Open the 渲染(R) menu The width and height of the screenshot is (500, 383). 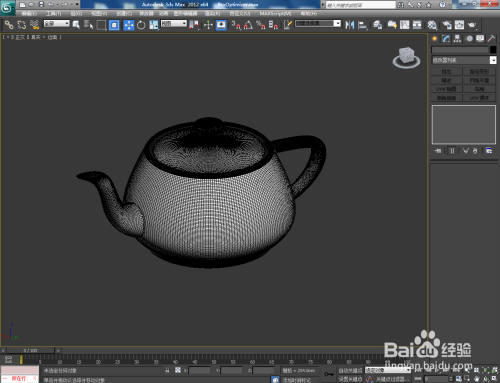point(212,13)
